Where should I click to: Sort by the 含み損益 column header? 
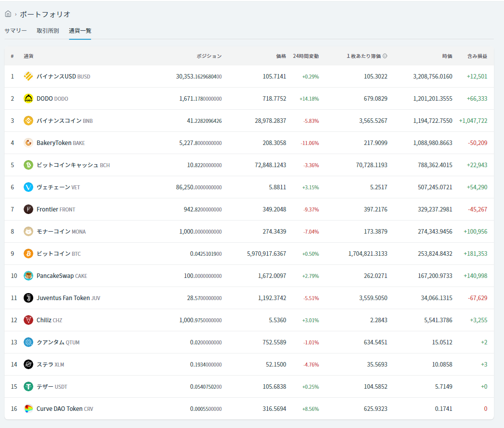(477, 56)
